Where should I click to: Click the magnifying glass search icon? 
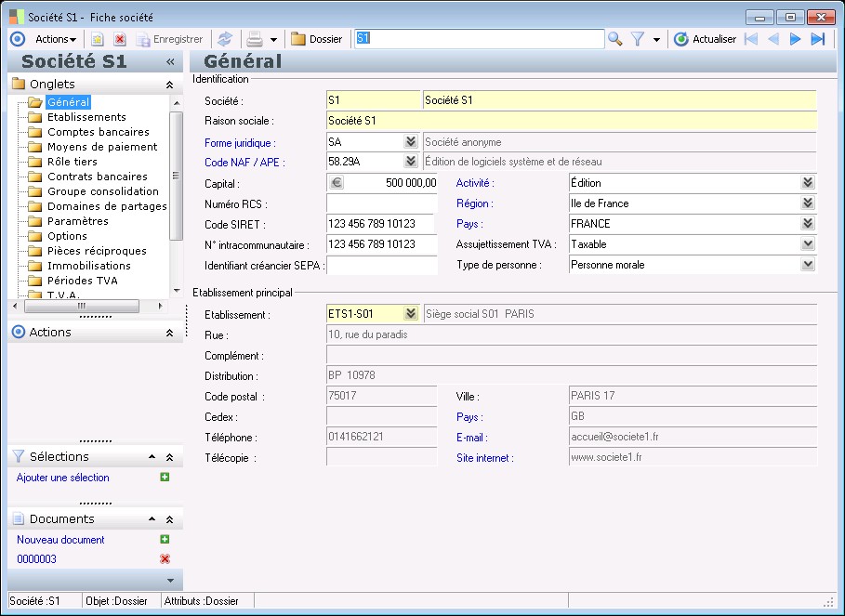pos(614,39)
